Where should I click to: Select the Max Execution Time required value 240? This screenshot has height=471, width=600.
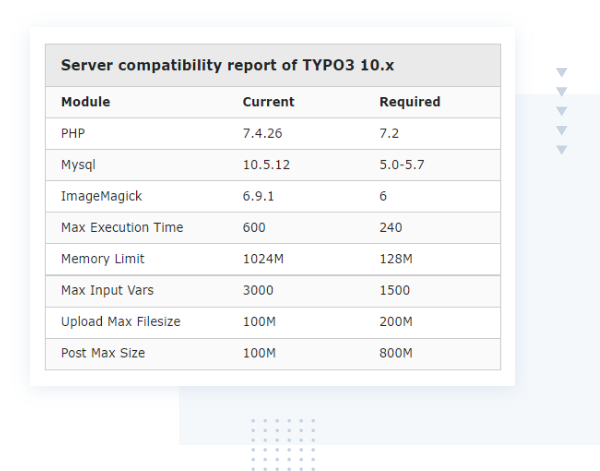tap(391, 227)
